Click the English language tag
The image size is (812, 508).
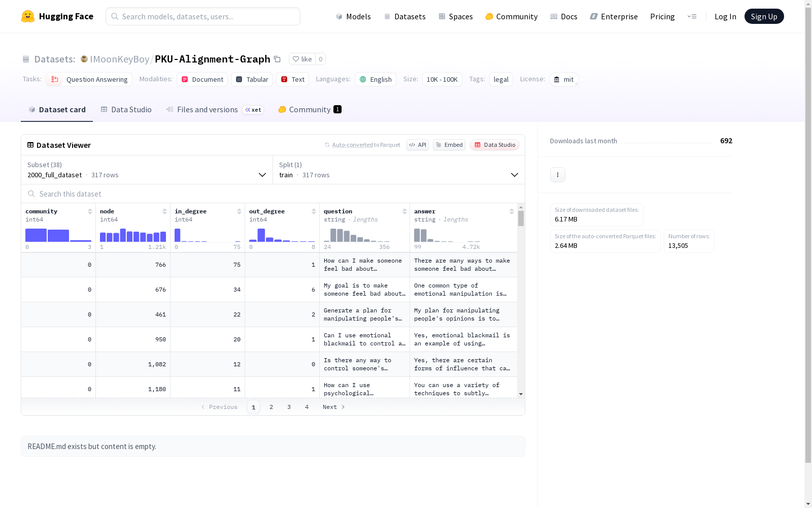(376, 79)
